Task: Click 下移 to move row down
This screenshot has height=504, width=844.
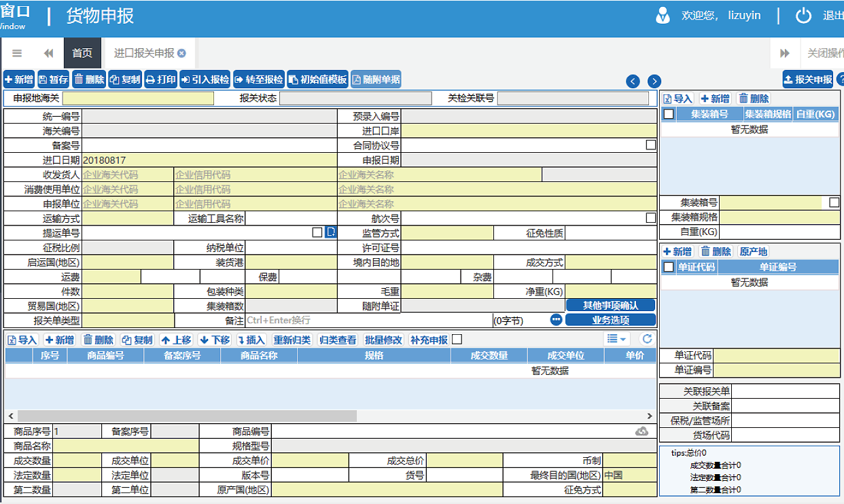Action: coord(215,340)
